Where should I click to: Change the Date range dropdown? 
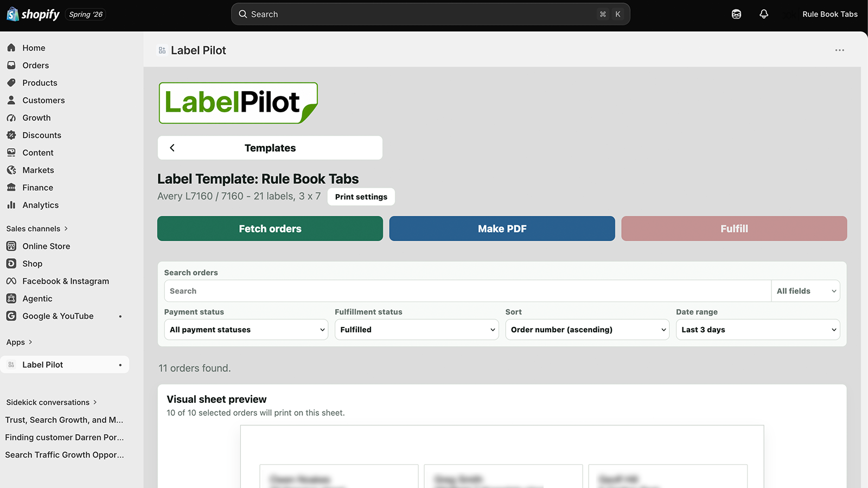pyautogui.click(x=758, y=330)
